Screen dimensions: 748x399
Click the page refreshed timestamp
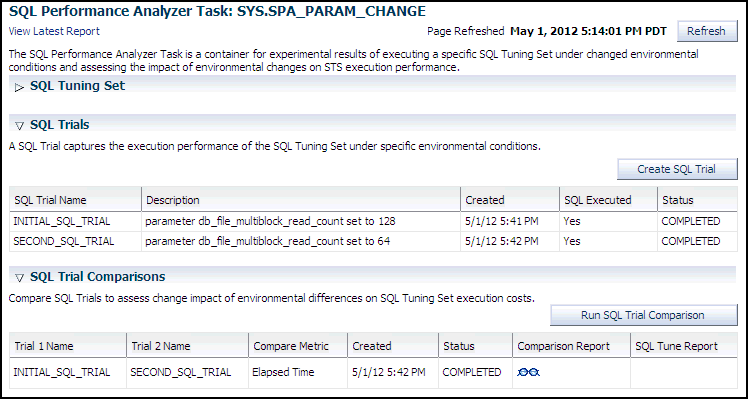point(588,32)
